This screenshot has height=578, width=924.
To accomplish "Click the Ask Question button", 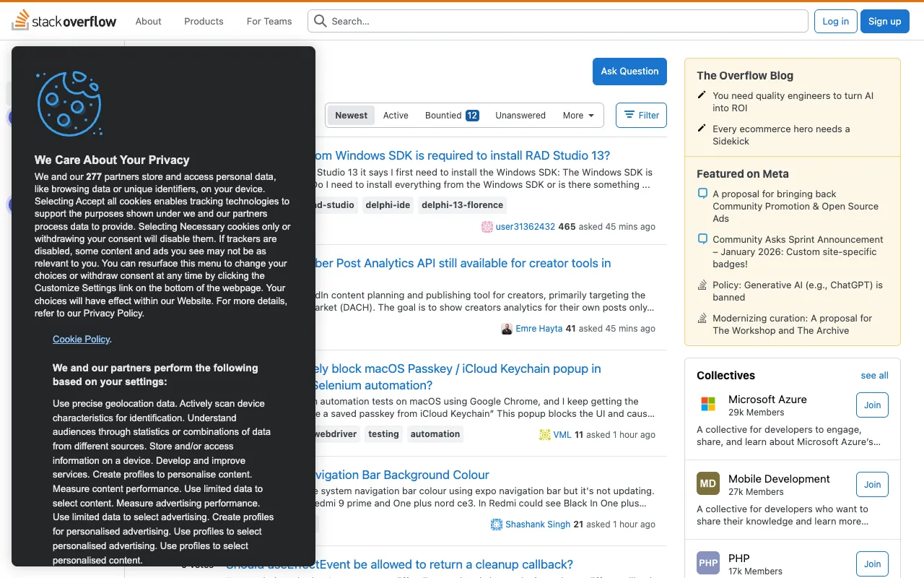I will pos(629,71).
